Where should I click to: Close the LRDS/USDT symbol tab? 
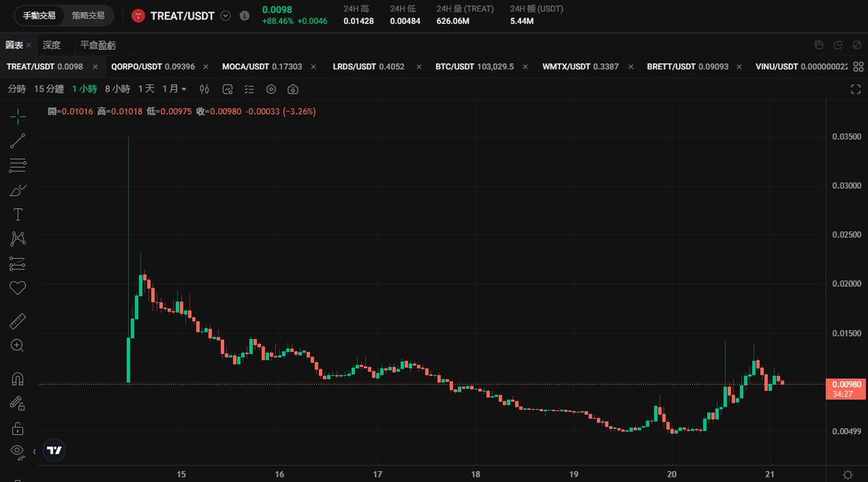[x=420, y=66]
